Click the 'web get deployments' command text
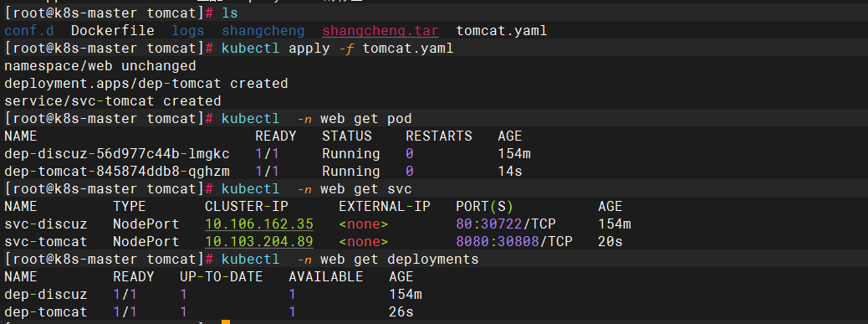The width and height of the screenshot is (868, 324). tap(399, 260)
